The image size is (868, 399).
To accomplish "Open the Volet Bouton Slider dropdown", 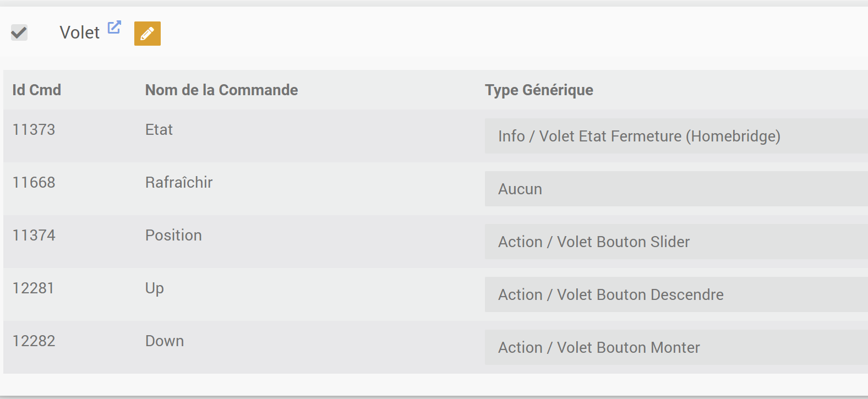I will tap(675, 242).
